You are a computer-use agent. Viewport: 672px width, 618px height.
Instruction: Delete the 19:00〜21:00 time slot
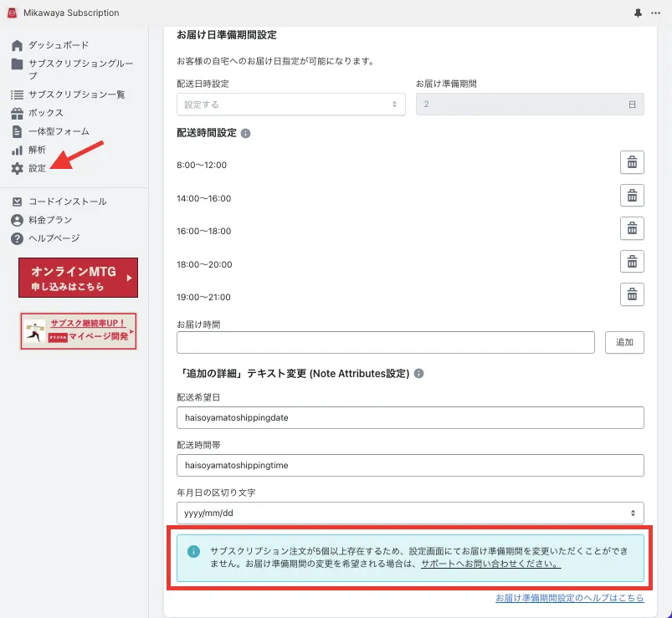(632, 294)
